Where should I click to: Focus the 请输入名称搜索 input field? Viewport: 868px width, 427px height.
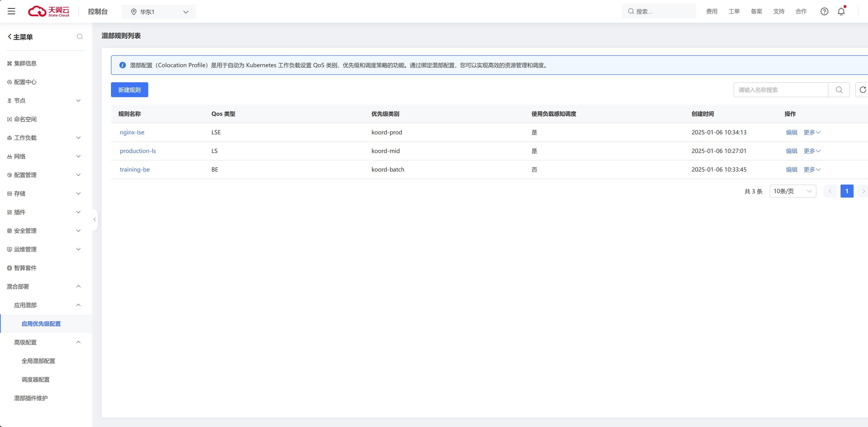point(781,89)
